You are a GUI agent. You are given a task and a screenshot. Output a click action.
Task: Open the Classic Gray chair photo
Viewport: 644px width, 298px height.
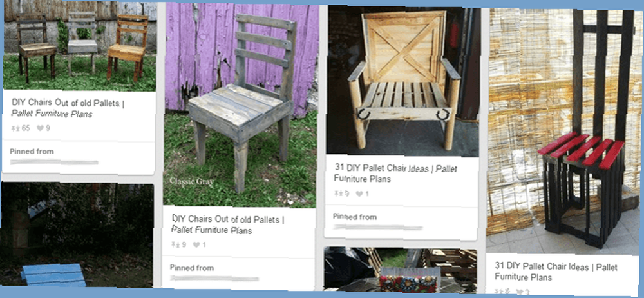point(241,104)
